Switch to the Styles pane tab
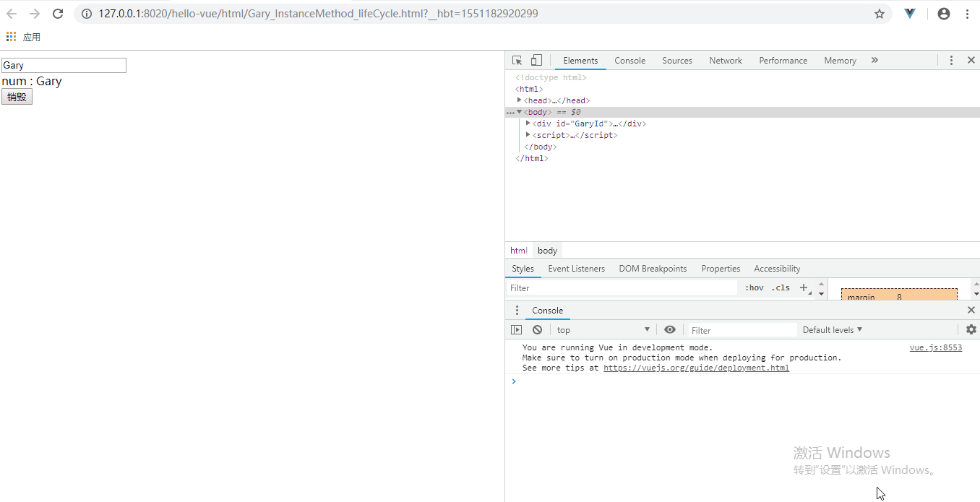 pos(523,269)
